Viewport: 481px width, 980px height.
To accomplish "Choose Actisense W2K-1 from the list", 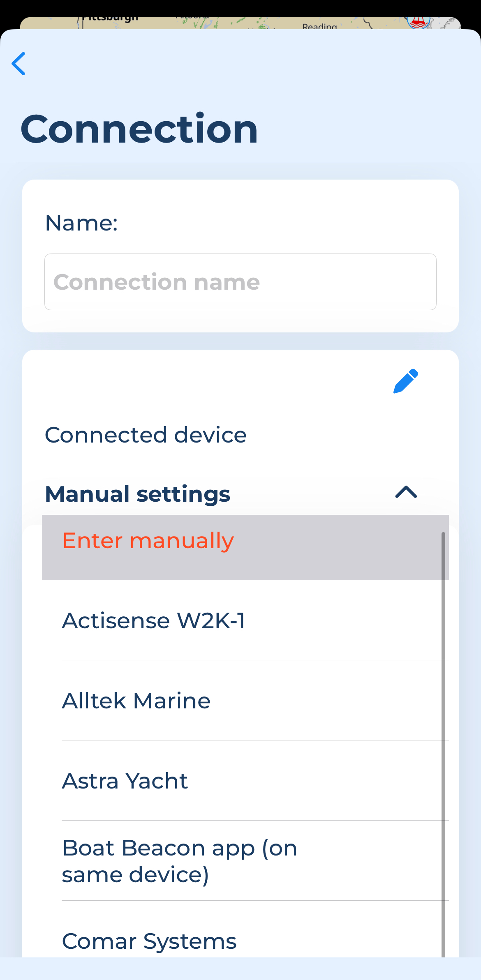I will pyautogui.click(x=255, y=620).
